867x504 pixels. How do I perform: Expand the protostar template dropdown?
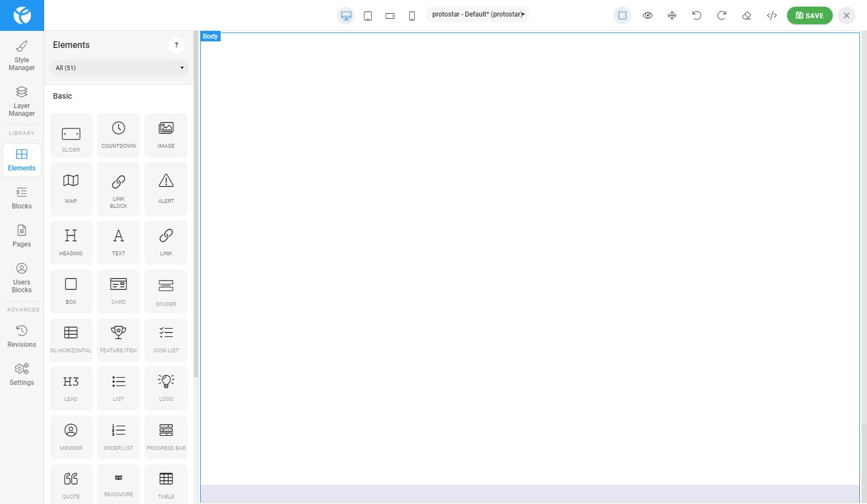[478, 14]
